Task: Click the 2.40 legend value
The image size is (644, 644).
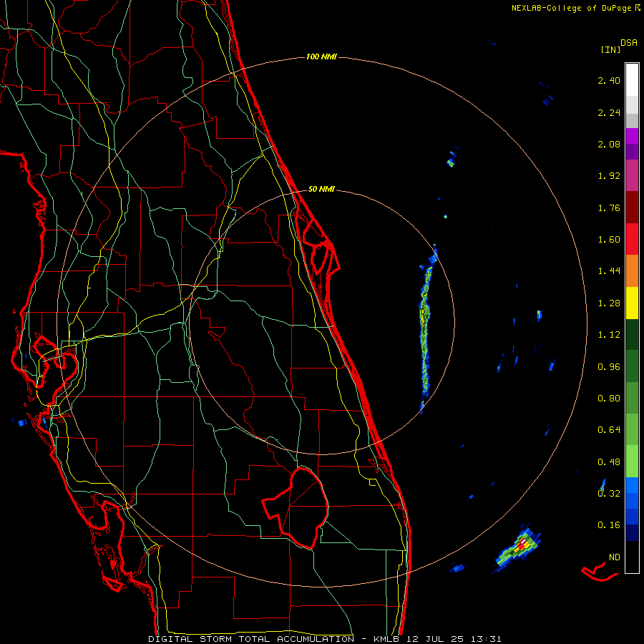Action: click(609, 80)
